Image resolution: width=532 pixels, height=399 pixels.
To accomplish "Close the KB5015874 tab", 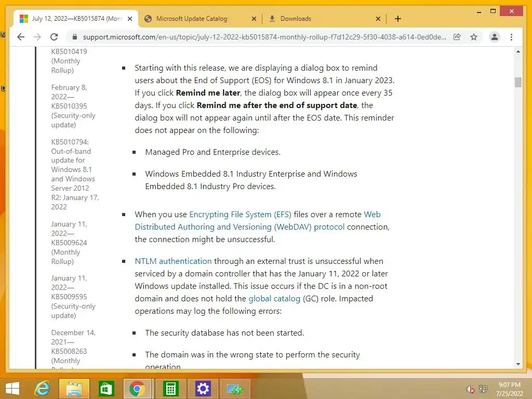I will pyautogui.click(x=130, y=19).
